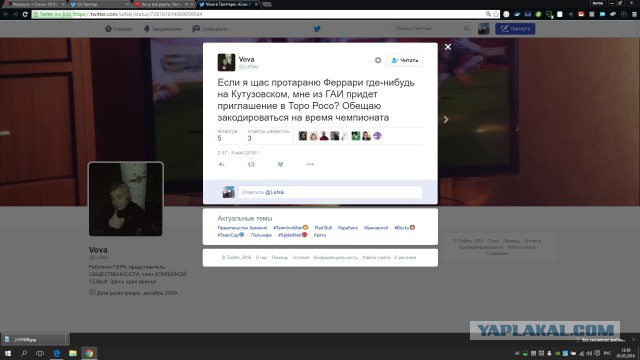The image size is (640, 360).
Task: Open the large Vova profile photo
Action: point(126,199)
